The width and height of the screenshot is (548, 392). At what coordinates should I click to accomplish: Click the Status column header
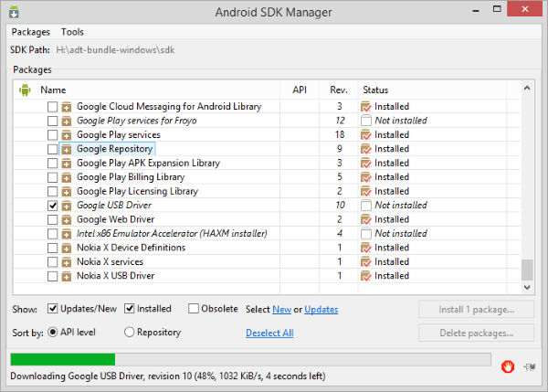[375, 90]
